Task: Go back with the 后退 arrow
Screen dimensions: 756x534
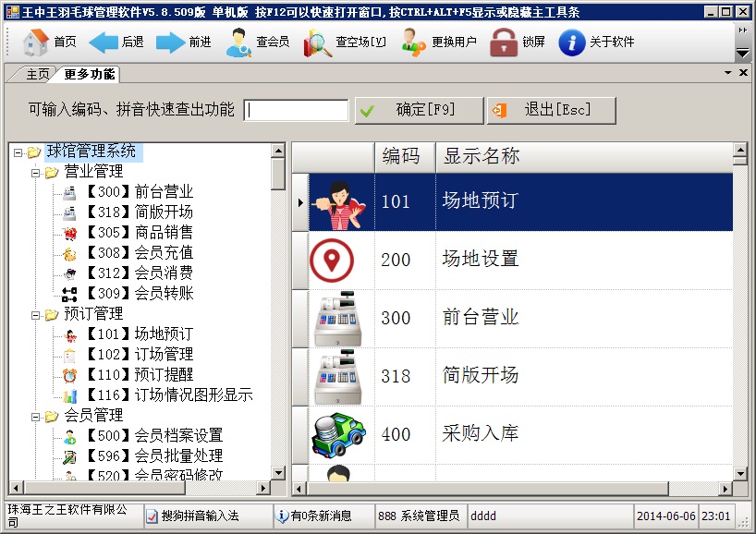Action: coord(104,42)
